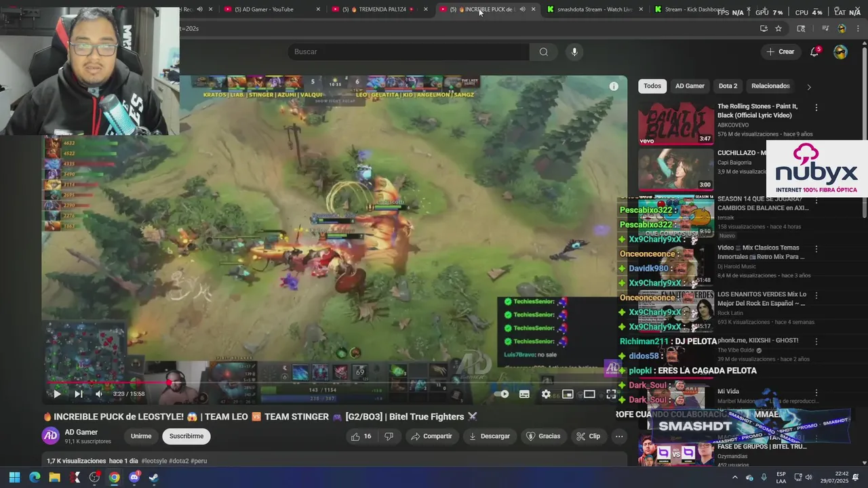Select the Dota 2 filter chip

[x=728, y=86]
